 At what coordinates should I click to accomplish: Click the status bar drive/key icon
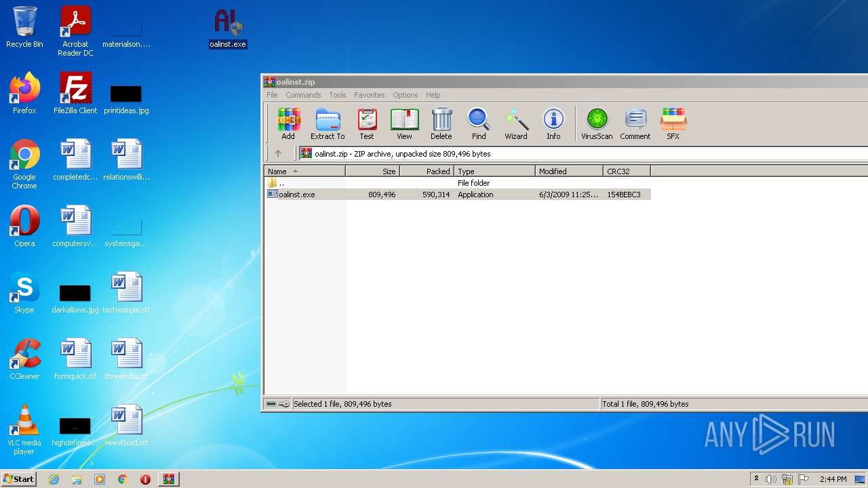pyautogui.click(x=278, y=404)
